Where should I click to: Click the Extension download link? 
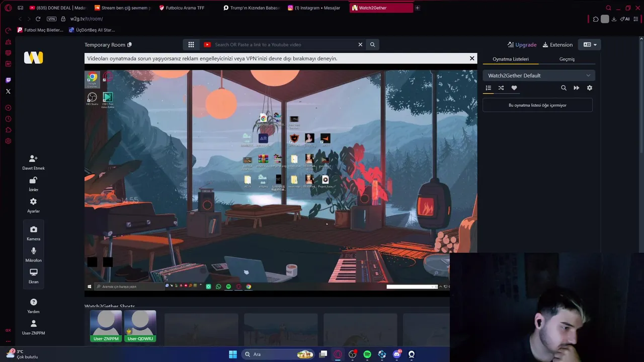[x=557, y=45]
